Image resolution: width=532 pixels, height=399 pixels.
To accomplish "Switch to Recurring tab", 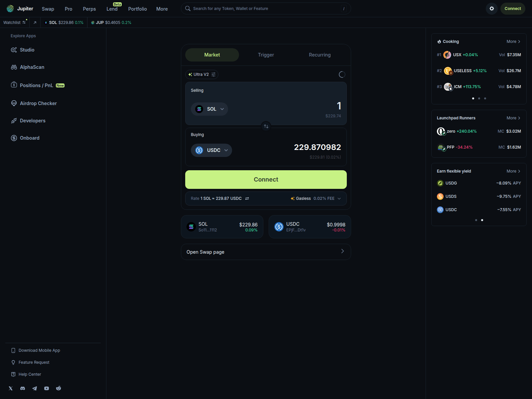I will (320, 55).
